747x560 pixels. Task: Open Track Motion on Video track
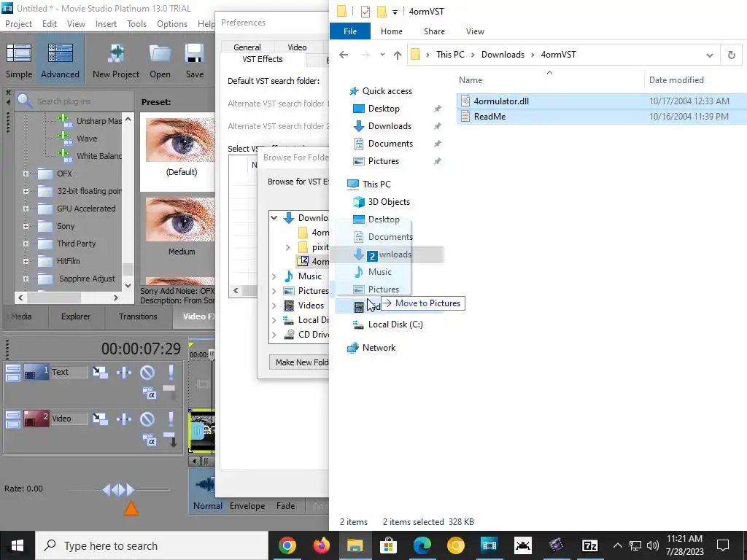pyautogui.click(x=100, y=419)
